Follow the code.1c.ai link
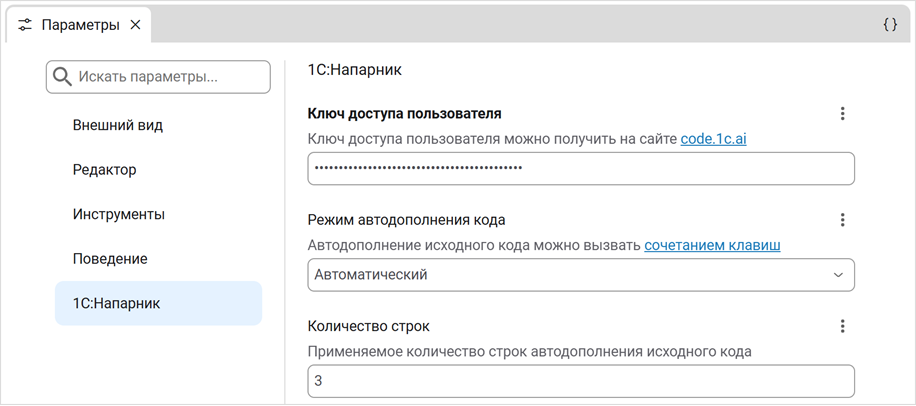916x406 pixels. [x=713, y=140]
